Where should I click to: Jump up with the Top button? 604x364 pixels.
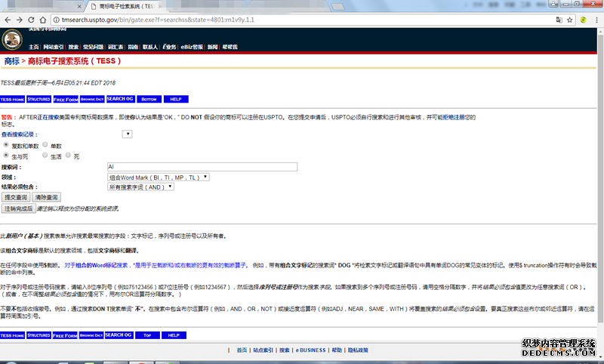(x=147, y=335)
